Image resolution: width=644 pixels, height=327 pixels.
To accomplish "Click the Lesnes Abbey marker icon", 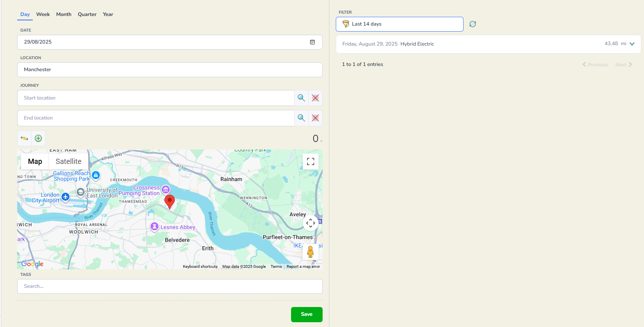I will tap(155, 226).
